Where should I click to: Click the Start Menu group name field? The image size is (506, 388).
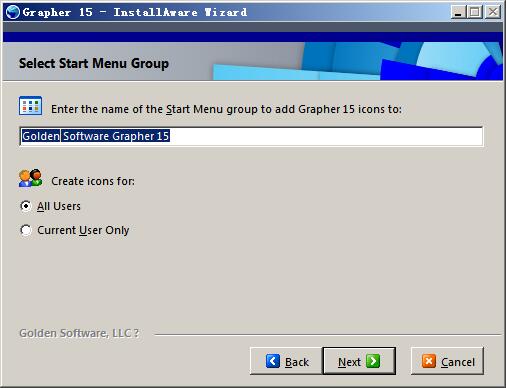[251, 136]
